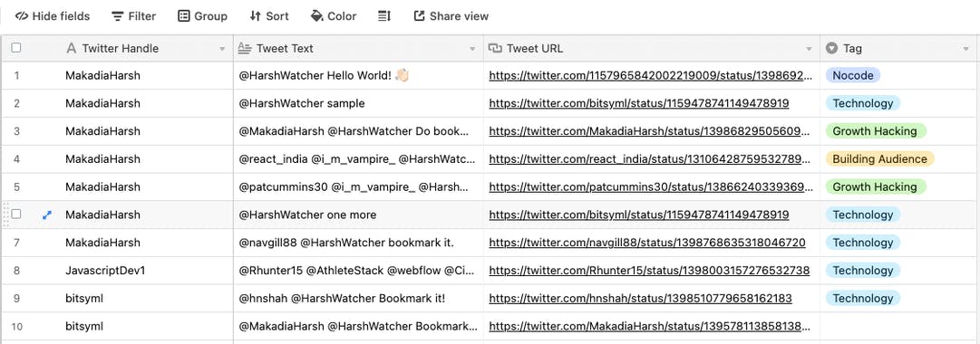The height and width of the screenshot is (344, 980).
Task: Toggle the select-all checkbox in header
Action: pos(16,48)
